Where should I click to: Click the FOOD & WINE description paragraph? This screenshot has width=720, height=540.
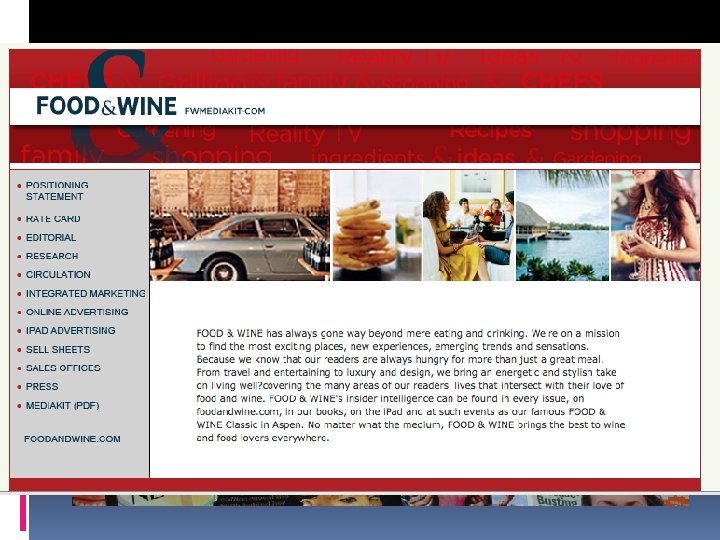(x=411, y=385)
